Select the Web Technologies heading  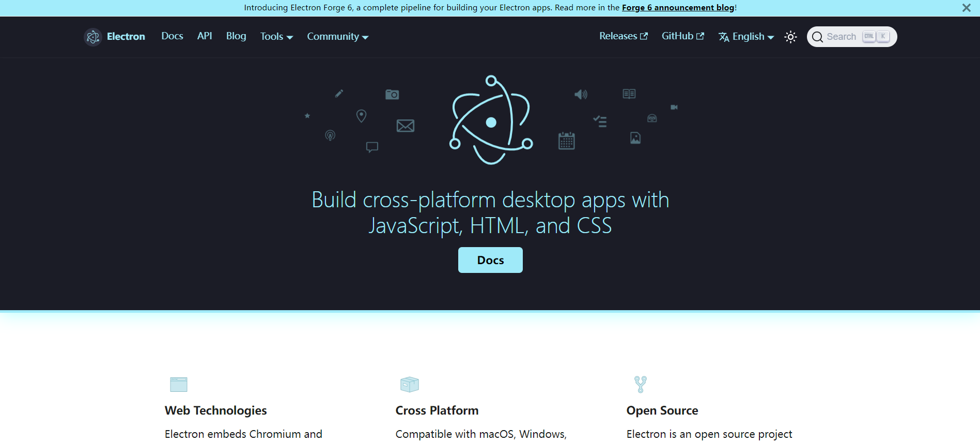[x=216, y=410]
